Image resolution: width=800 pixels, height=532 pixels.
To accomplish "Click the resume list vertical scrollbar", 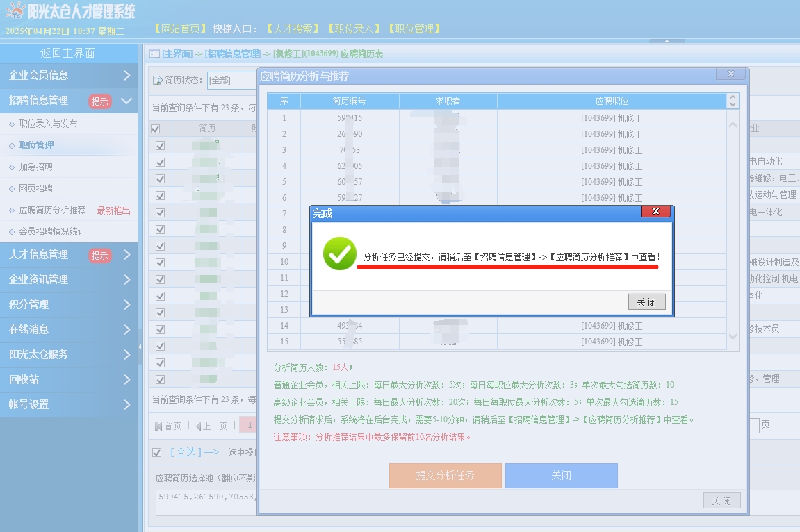I will pyautogui.click(x=733, y=229).
